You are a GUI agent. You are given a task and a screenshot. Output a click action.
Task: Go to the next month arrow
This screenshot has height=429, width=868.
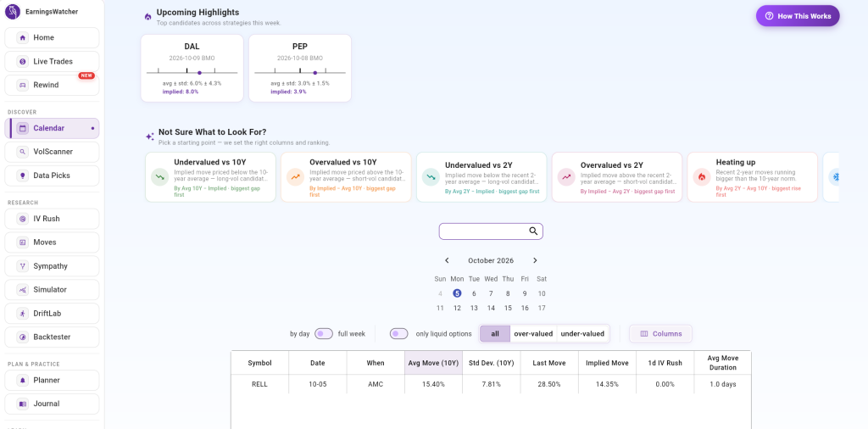(x=535, y=260)
